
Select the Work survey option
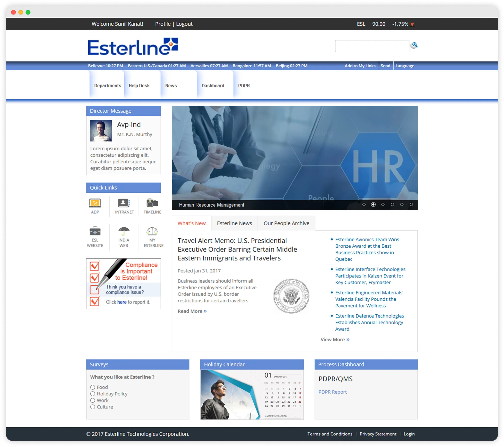coord(93,401)
